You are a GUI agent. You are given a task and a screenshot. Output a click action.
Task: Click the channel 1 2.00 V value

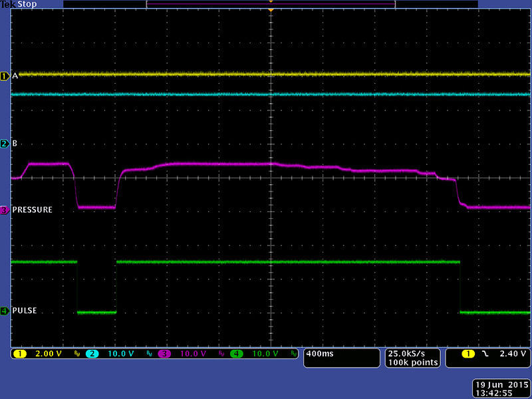coord(48,354)
